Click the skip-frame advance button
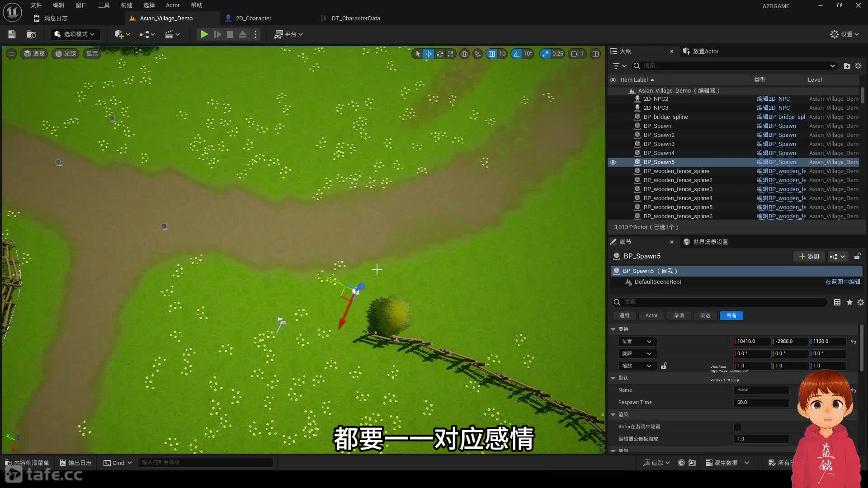 point(217,34)
